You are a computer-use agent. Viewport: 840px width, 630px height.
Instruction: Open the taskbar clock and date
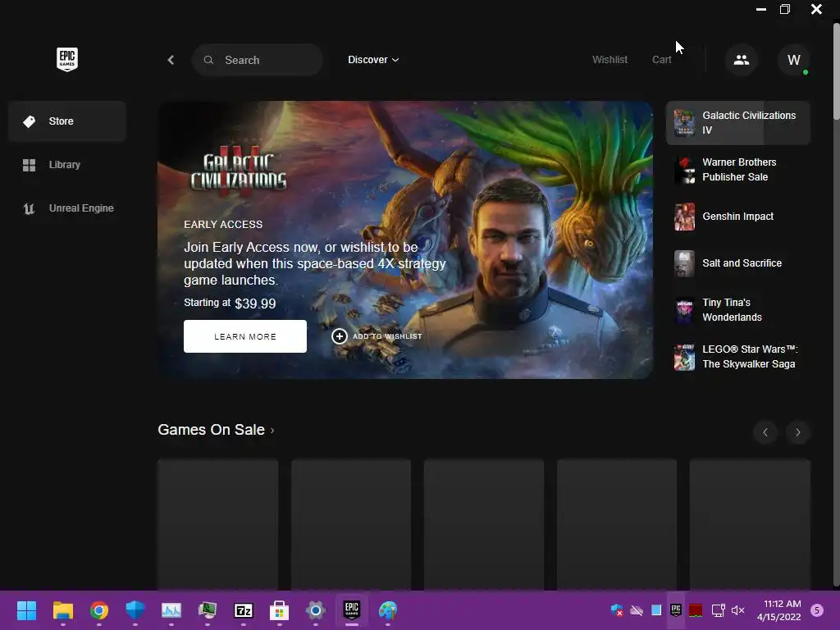[x=779, y=610]
